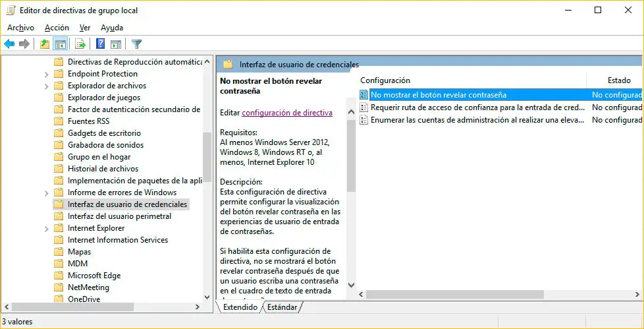Click the folder icon of Grabadora de sonidos
Viewport: 644px width, 329px height.
(59, 145)
